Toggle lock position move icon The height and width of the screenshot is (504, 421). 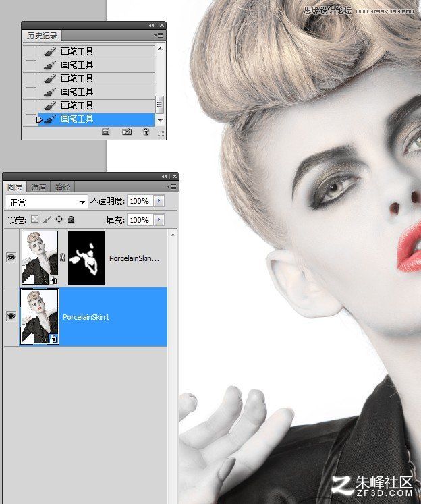(59, 219)
